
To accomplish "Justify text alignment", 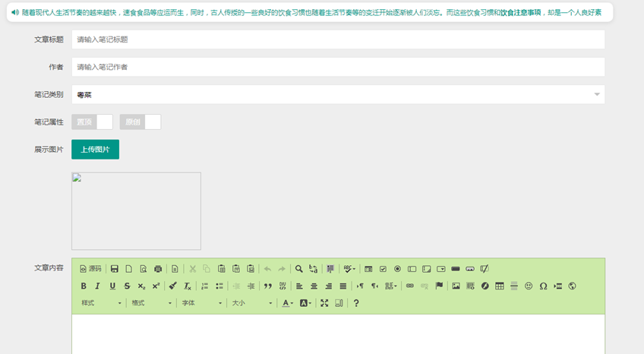I will coord(343,286).
